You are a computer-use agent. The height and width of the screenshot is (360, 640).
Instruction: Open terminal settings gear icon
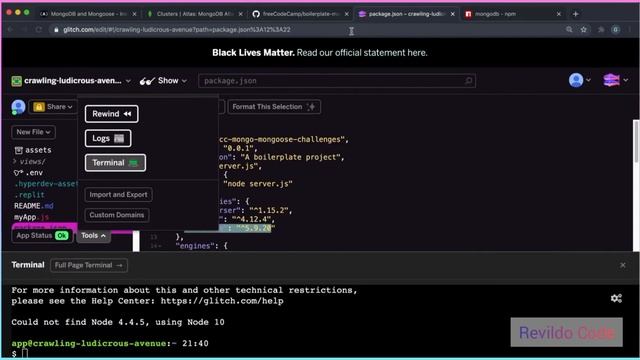pos(616,298)
